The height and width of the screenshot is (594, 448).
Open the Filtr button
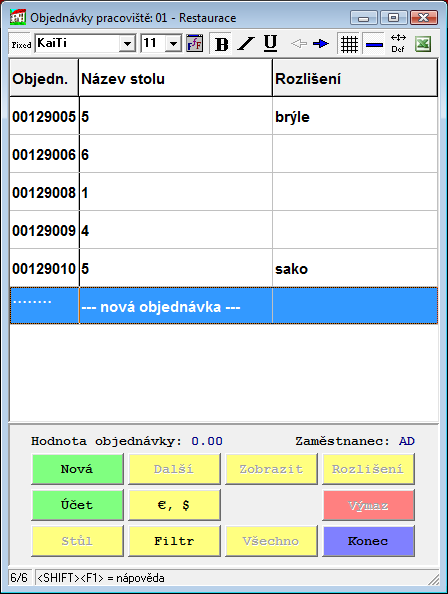coord(174,541)
